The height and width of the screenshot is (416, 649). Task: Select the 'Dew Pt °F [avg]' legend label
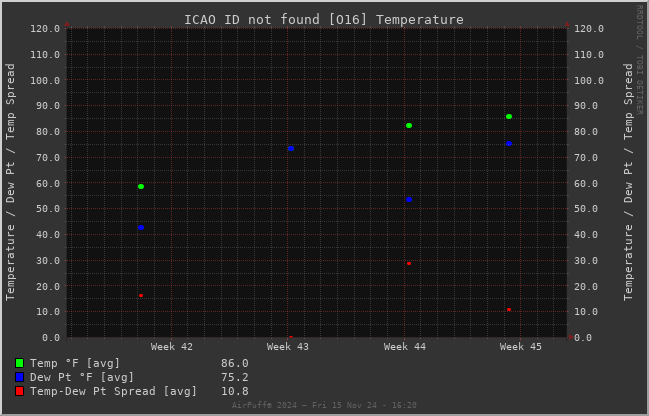pos(82,378)
